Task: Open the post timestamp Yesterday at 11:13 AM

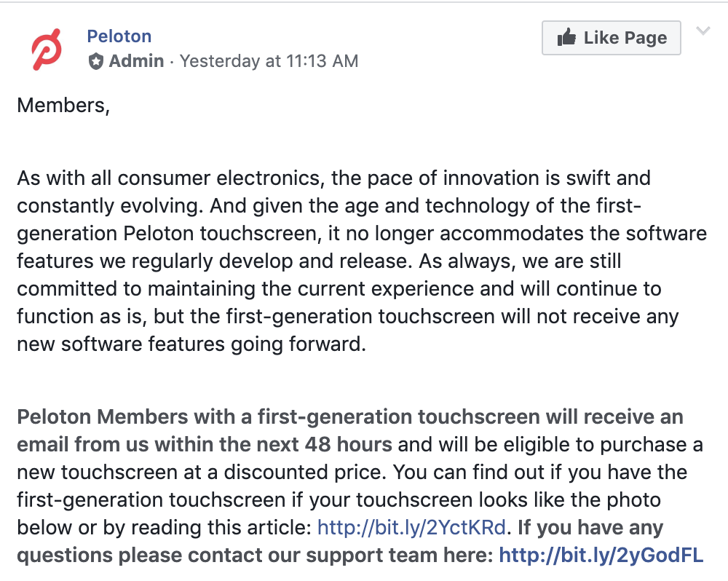Action: [x=269, y=61]
